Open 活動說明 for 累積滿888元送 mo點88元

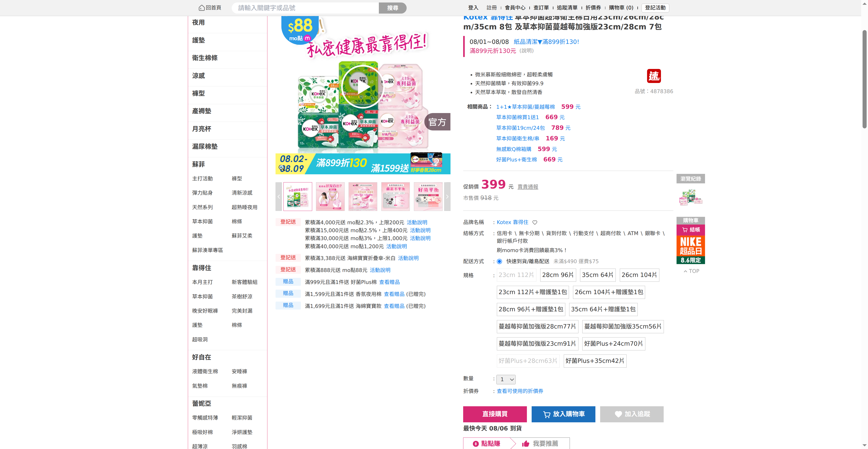coord(380,270)
